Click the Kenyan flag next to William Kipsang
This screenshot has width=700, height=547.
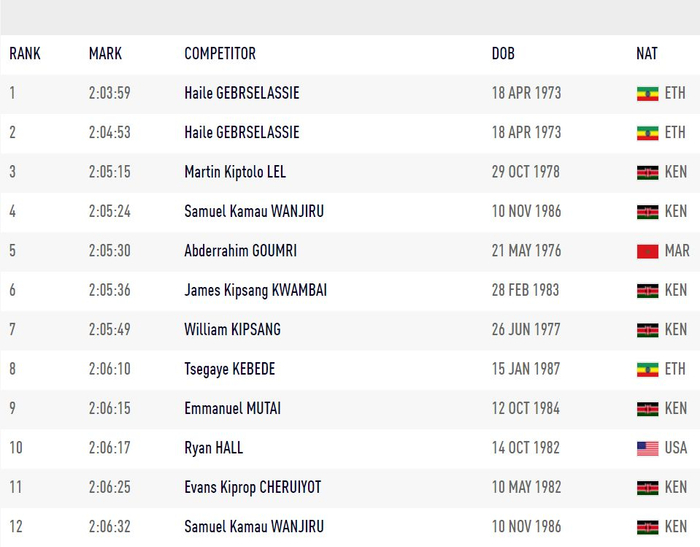[x=647, y=330]
